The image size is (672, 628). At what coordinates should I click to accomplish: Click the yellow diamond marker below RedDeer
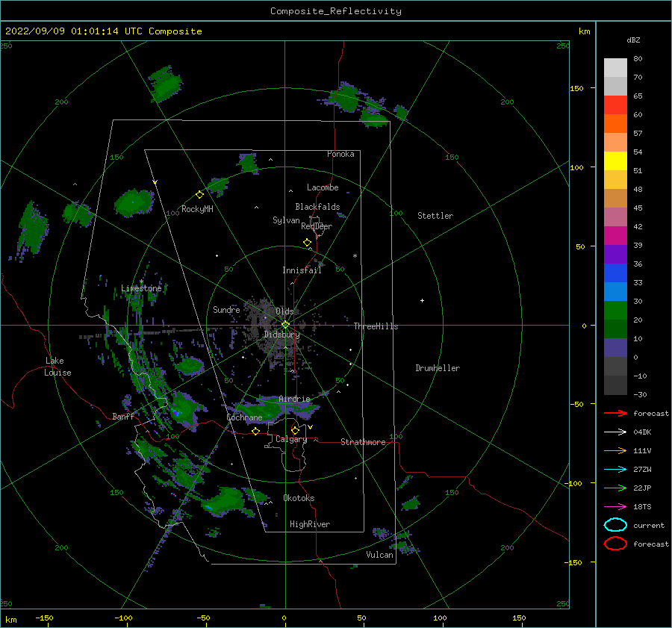(307, 243)
